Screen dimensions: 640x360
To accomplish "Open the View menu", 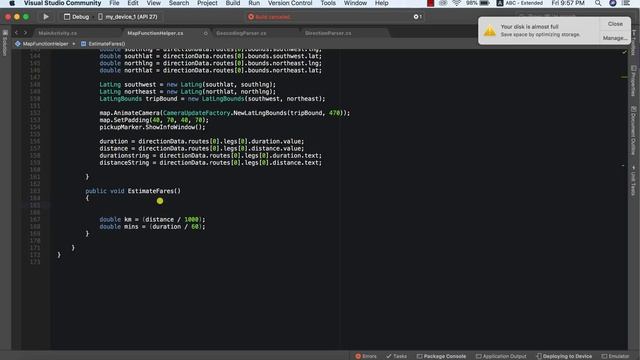I will pos(153,3).
